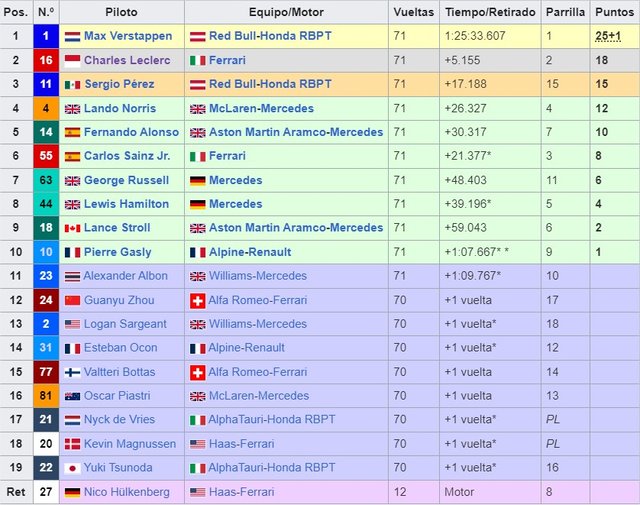
Task: Follow the Fernando Alonso link
Action: (131, 132)
